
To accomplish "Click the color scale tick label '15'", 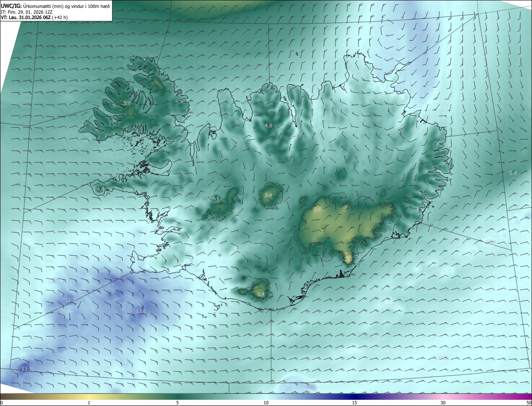I will tap(355, 403).
